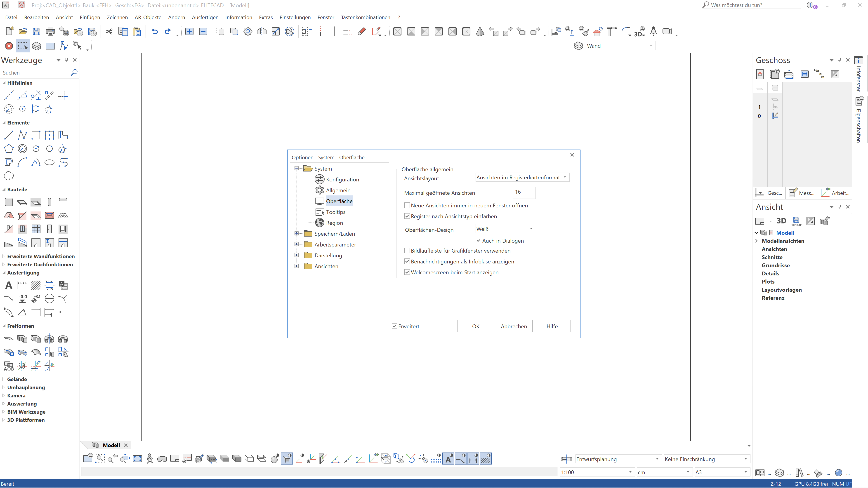Click the OK button in the options dialog
868x488 pixels.
click(x=475, y=326)
